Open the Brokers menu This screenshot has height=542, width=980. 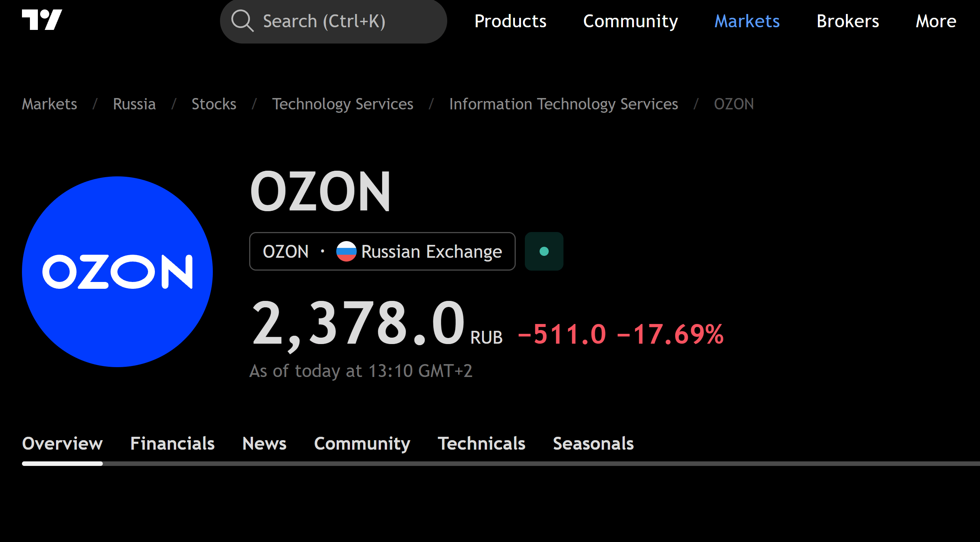tap(847, 21)
